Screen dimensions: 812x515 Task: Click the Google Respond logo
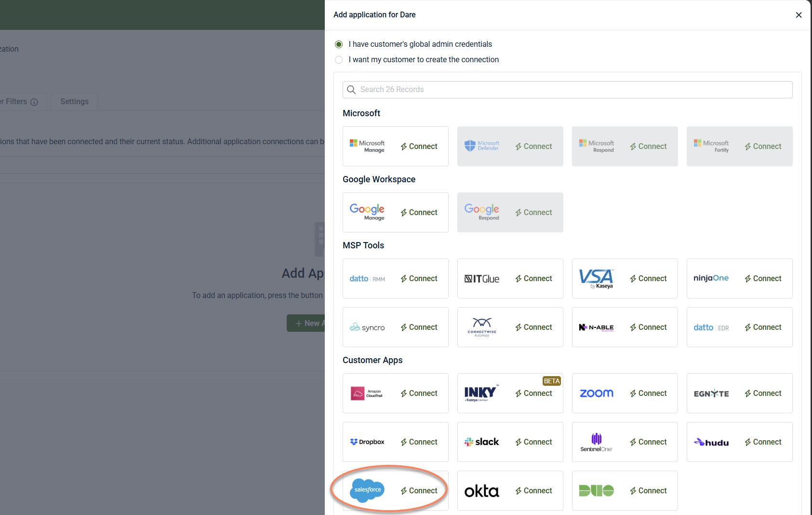point(482,212)
